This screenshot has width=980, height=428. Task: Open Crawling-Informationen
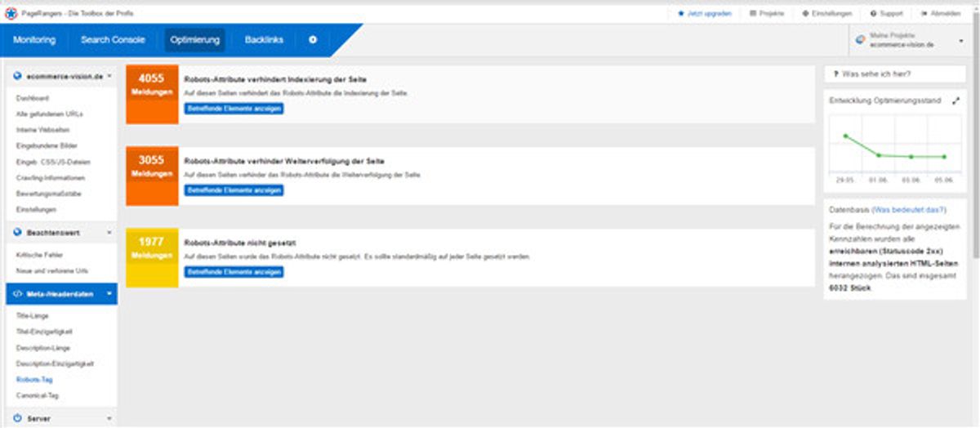(51, 178)
